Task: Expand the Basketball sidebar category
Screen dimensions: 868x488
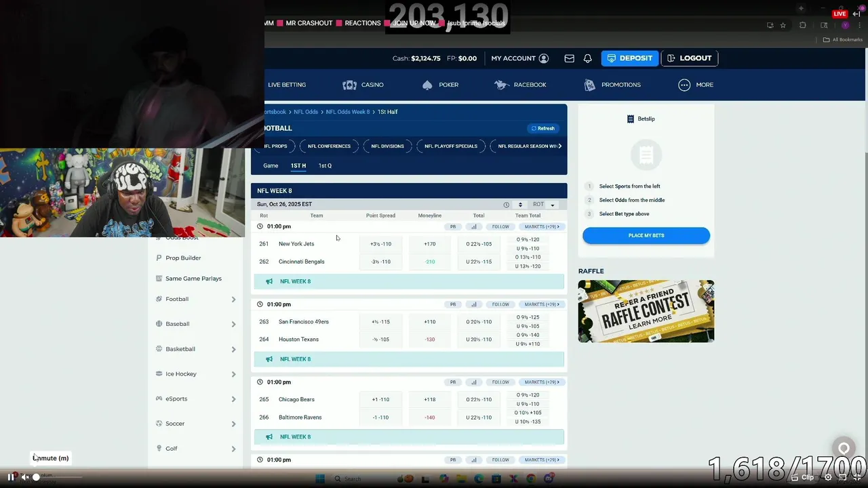Action: point(233,349)
